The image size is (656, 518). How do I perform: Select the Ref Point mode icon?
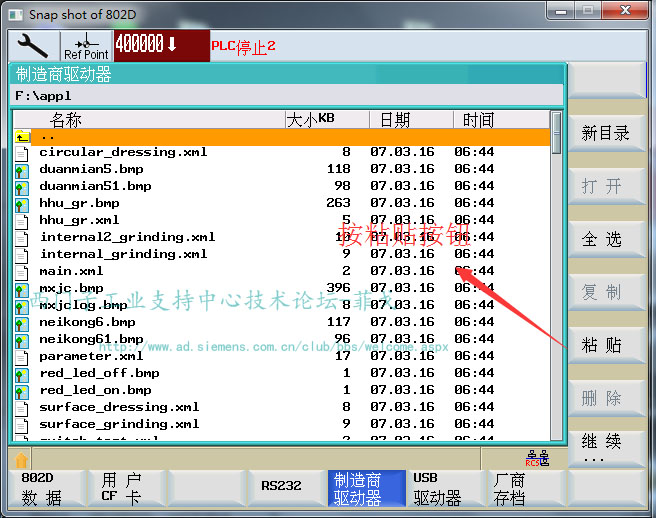click(86, 46)
